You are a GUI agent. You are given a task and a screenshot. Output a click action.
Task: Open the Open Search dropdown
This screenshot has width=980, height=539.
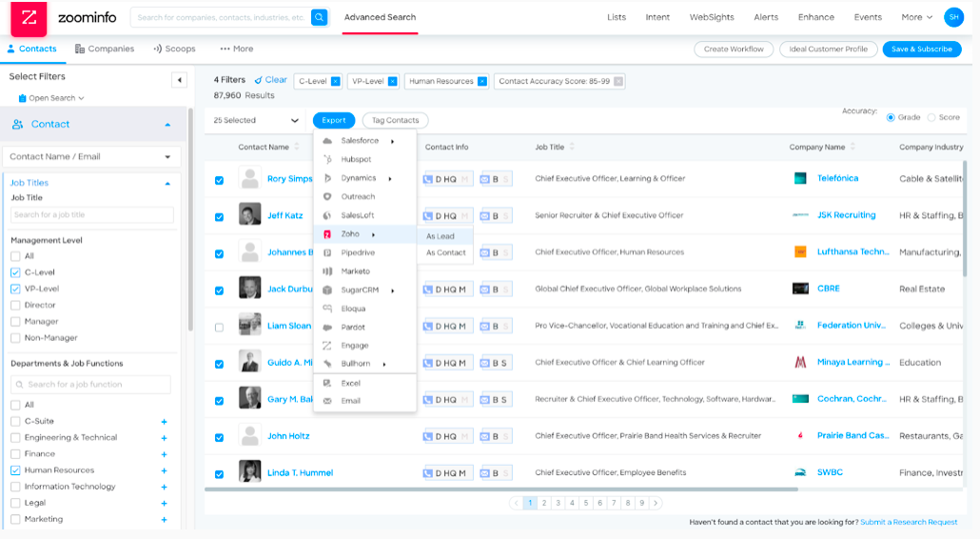click(51, 98)
